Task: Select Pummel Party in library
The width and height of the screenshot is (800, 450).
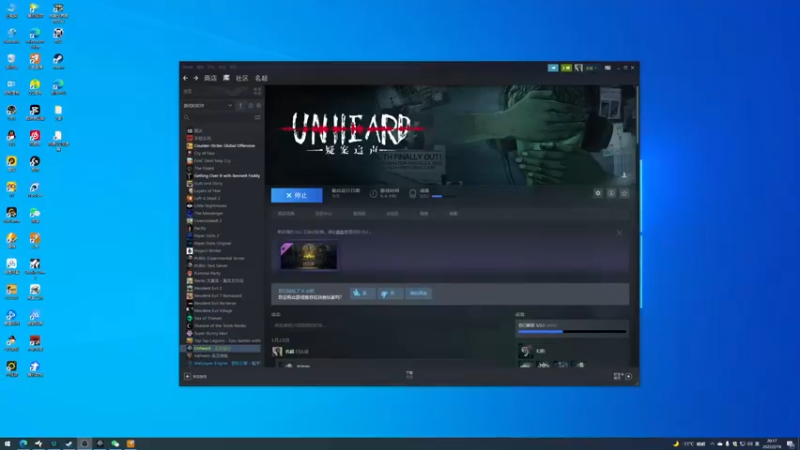Action: point(207,273)
